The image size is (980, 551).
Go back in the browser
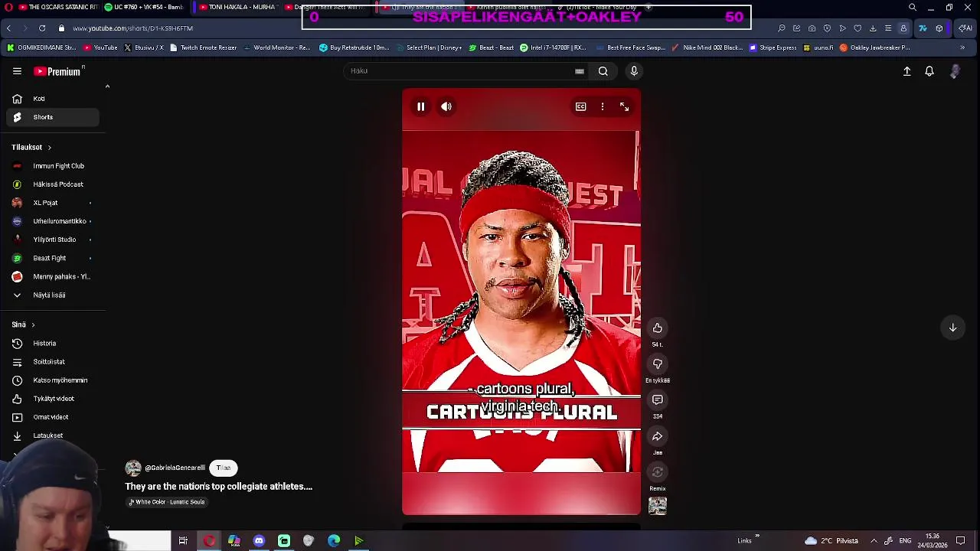(8, 28)
